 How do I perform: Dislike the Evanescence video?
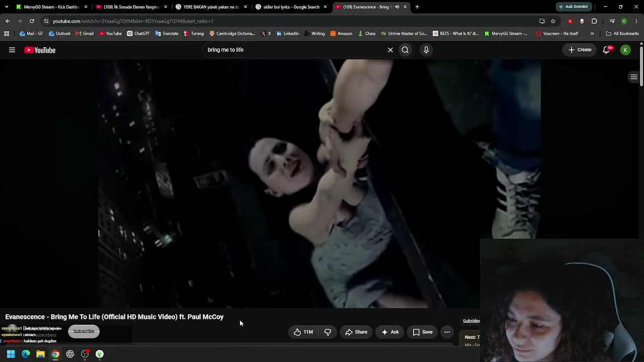[x=328, y=332]
